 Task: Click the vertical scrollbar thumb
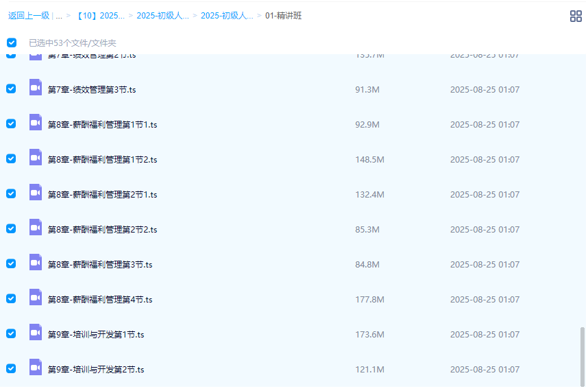click(583, 357)
